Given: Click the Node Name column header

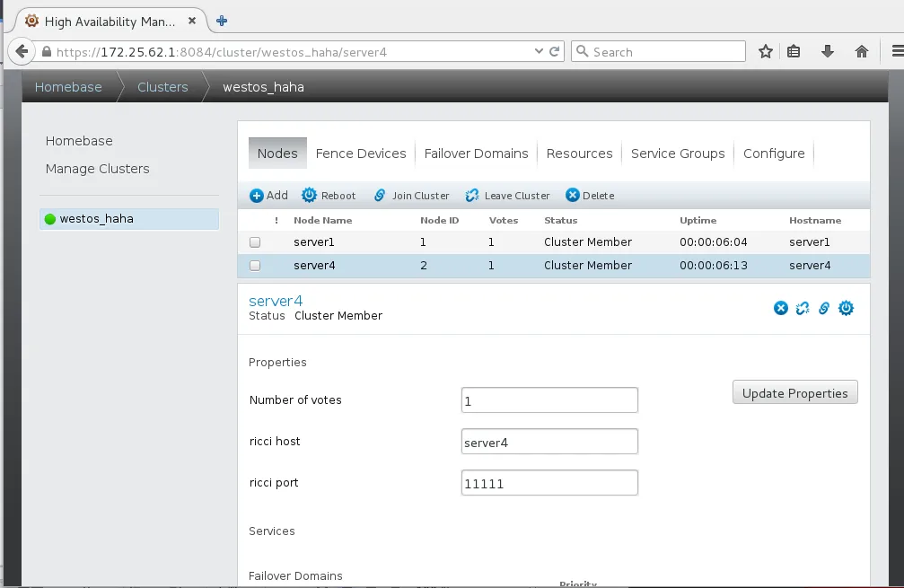Looking at the screenshot, I should click(x=323, y=220).
